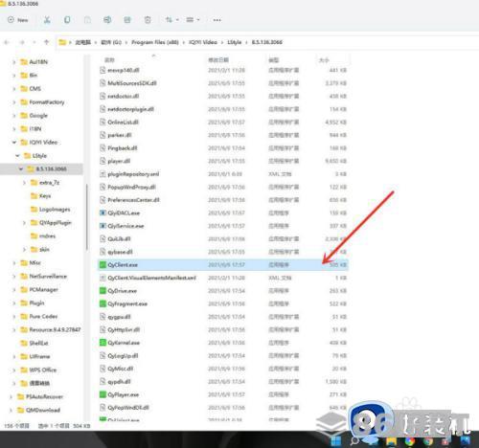Viewport: 479px width, 448px height.
Task: Select the PCManager folder in tree
Action: tap(39, 289)
